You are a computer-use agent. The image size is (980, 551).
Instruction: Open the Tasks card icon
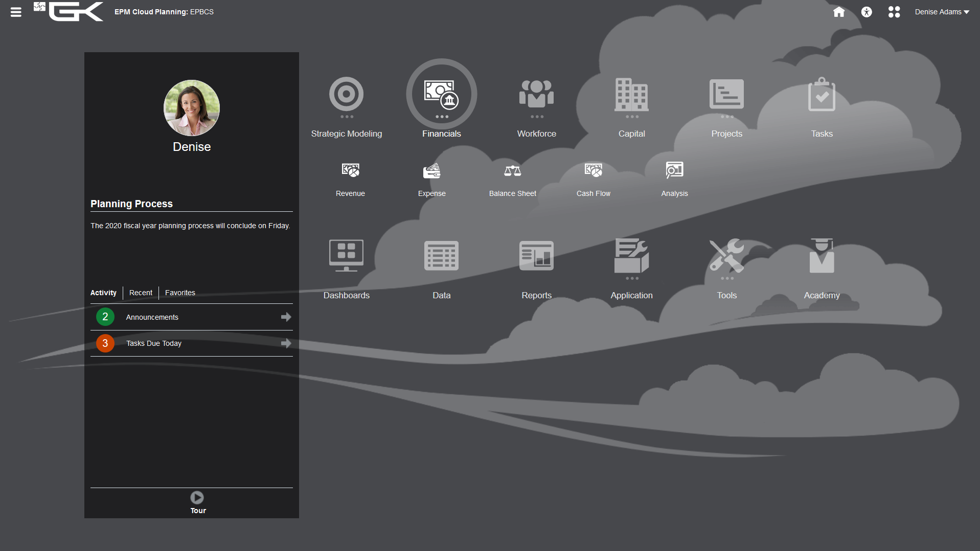pyautogui.click(x=822, y=94)
